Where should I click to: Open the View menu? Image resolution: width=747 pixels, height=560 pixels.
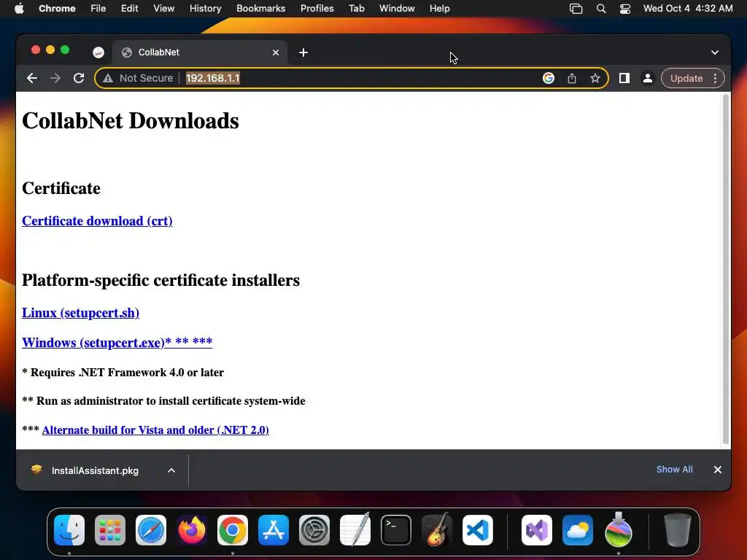[164, 9]
